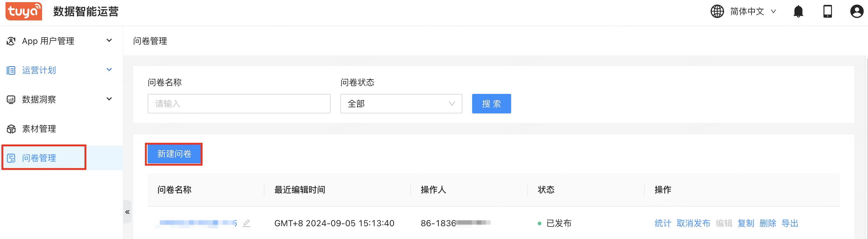Click 导出 link in survey row

[790, 223]
